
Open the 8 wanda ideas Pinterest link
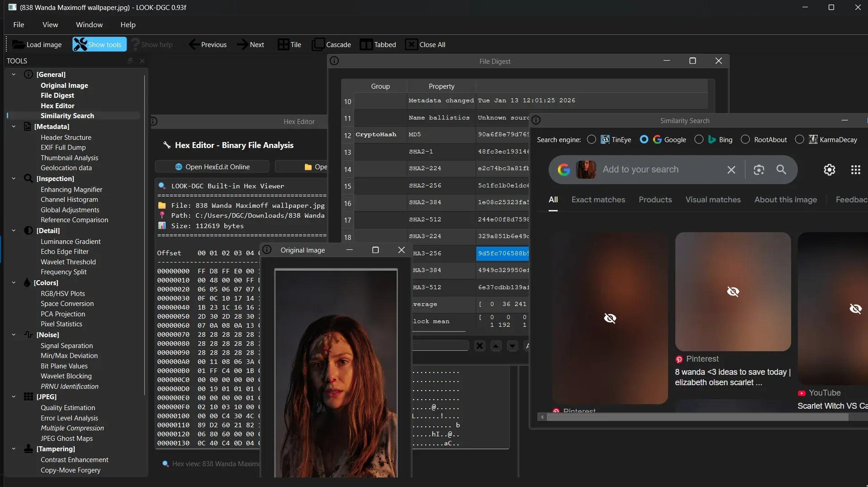[732, 377]
